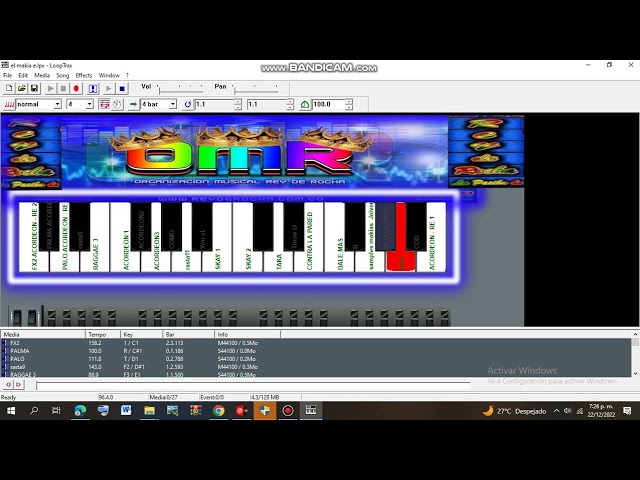This screenshot has width=640, height=480.
Task: Click the blue exclamation panic icon
Action: pos(93,88)
